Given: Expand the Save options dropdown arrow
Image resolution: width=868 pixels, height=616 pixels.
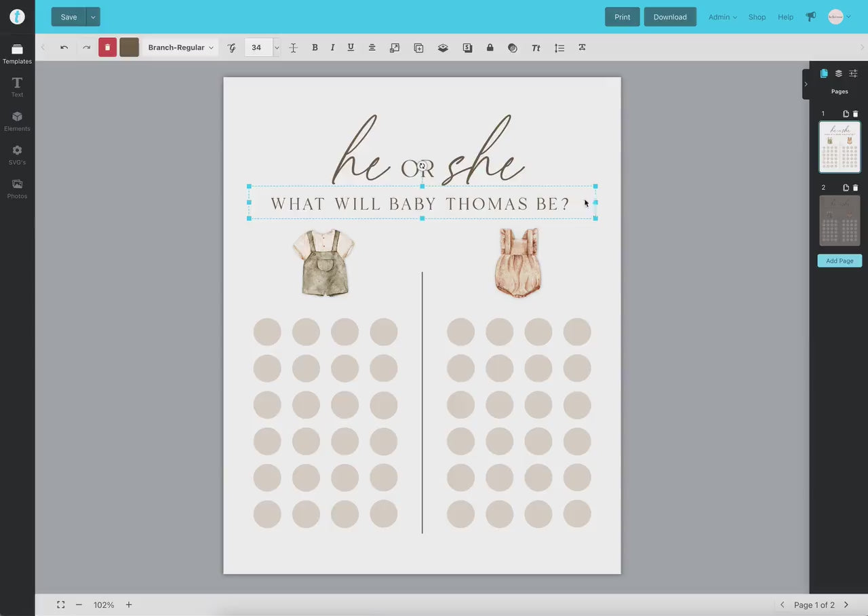Looking at the screenshot, I should click(93, 17).
